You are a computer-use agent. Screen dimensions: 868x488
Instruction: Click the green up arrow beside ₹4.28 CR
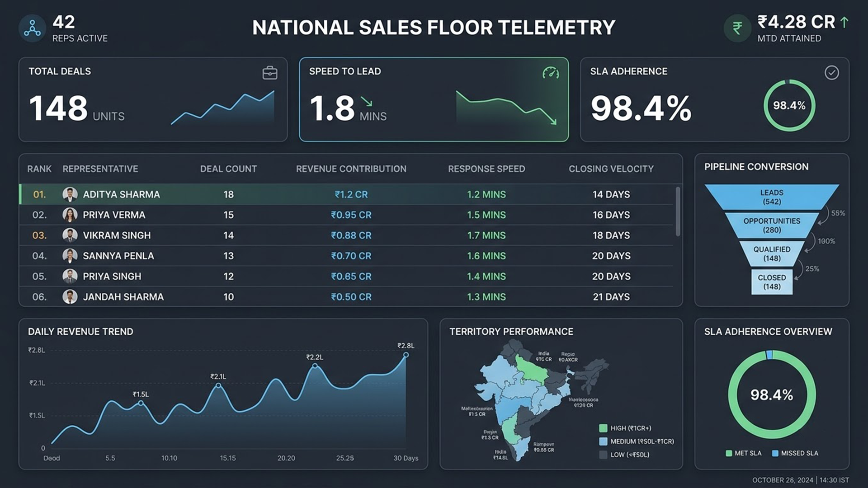pyautogui.click(x=844, y=22)
